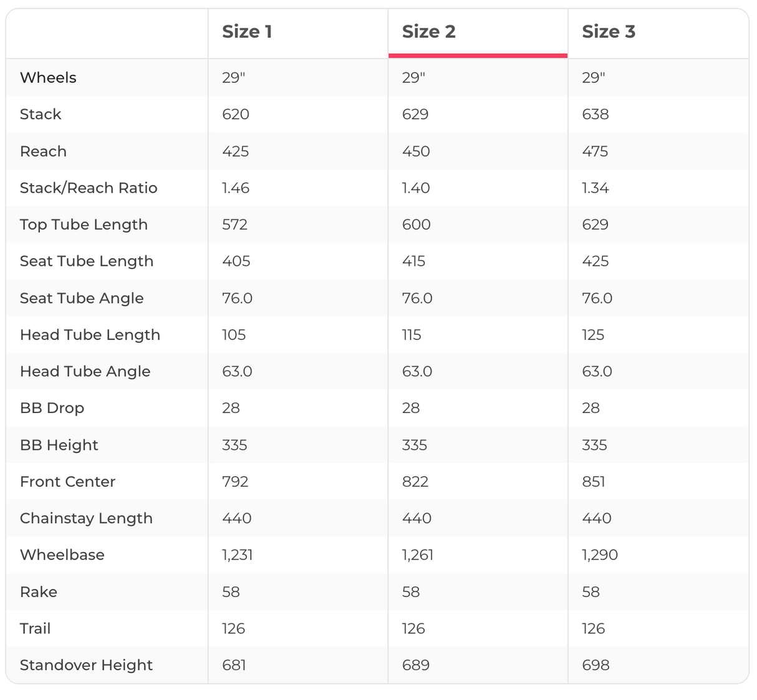Select the Wheelbase row label

pos(62,555)
